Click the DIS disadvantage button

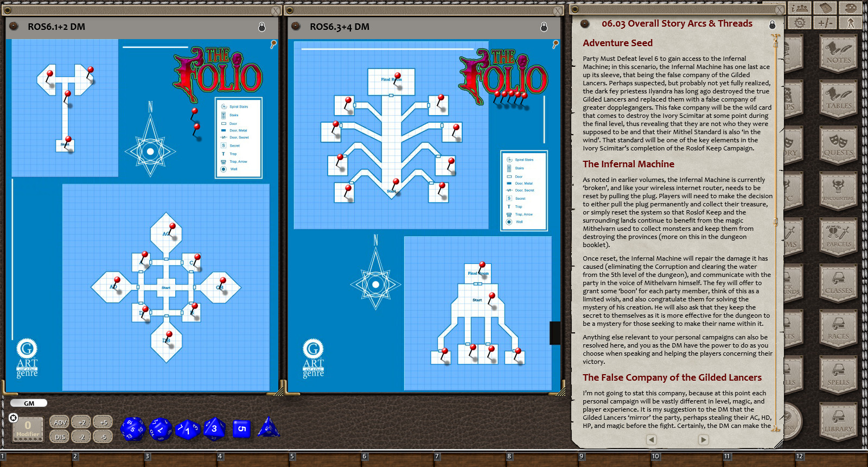pyautogui.click(x=60, y=437)
